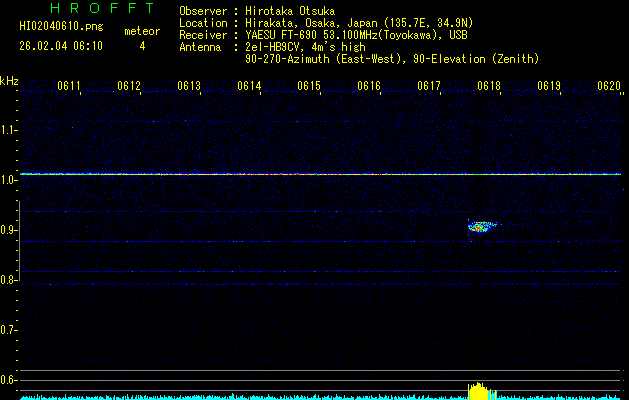The width and height of the screenshot is (629, 400).
Task: Click the yellow intensity peak at the bottom
Action: click(x=480, y=390)
